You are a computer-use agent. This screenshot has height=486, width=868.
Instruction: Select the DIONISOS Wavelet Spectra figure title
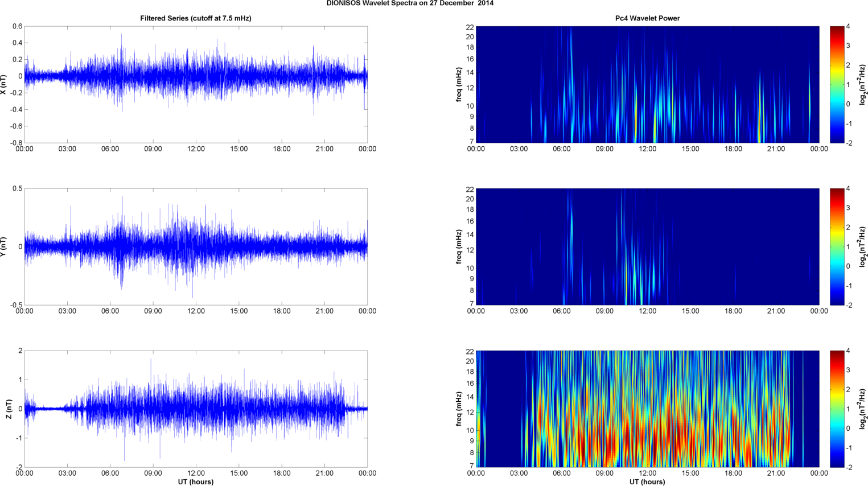pyautogui.click(x=410, y=3)
